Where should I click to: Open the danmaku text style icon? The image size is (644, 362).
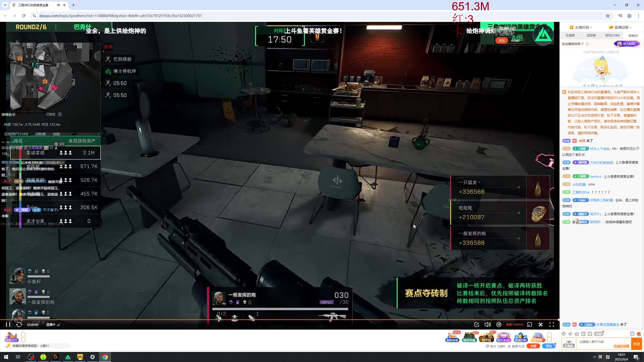577,334
